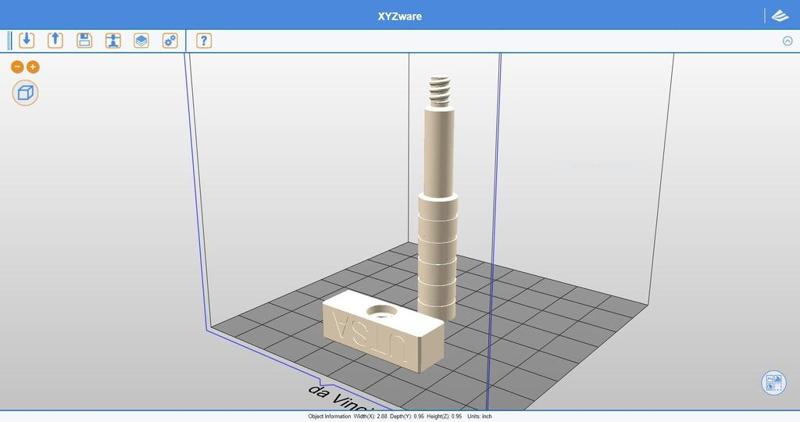
Task: Collapse the toolbar with the chevron button
Action: point(787,41)
